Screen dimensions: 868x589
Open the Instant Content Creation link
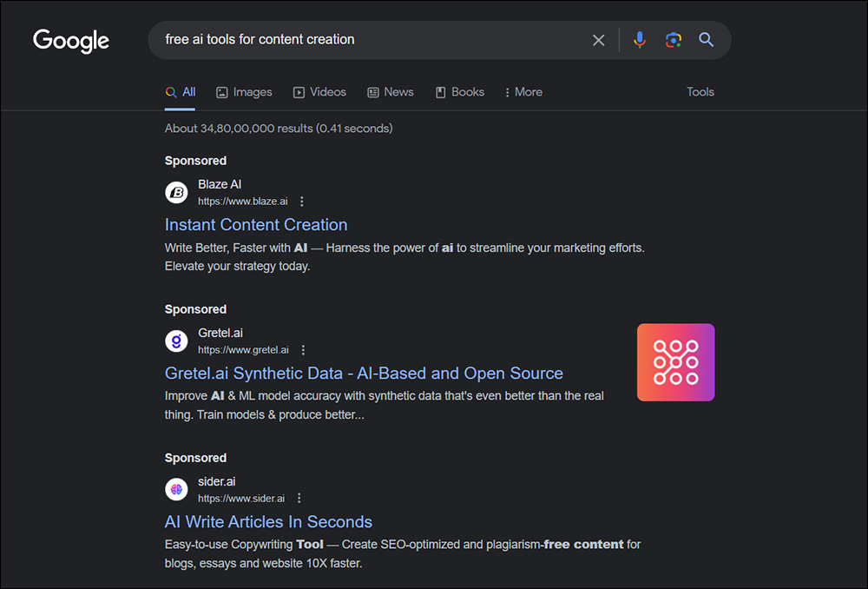point(256,225)
